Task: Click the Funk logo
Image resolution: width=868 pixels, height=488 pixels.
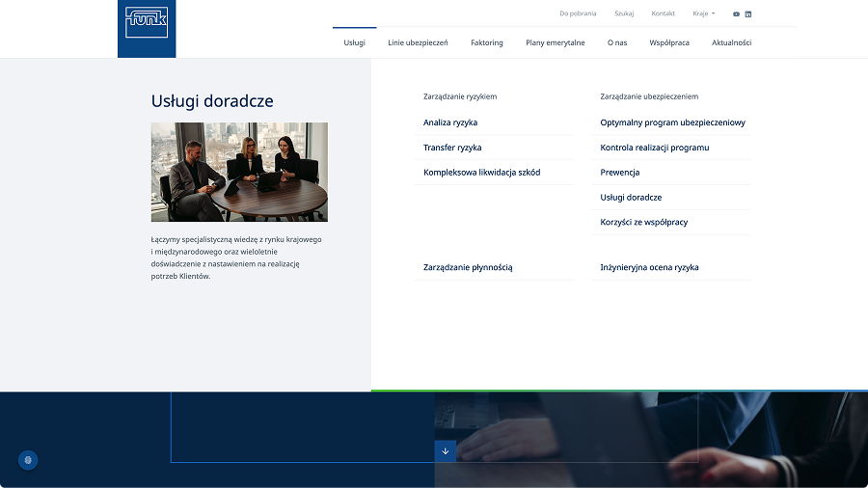Action: pos(147,23)
